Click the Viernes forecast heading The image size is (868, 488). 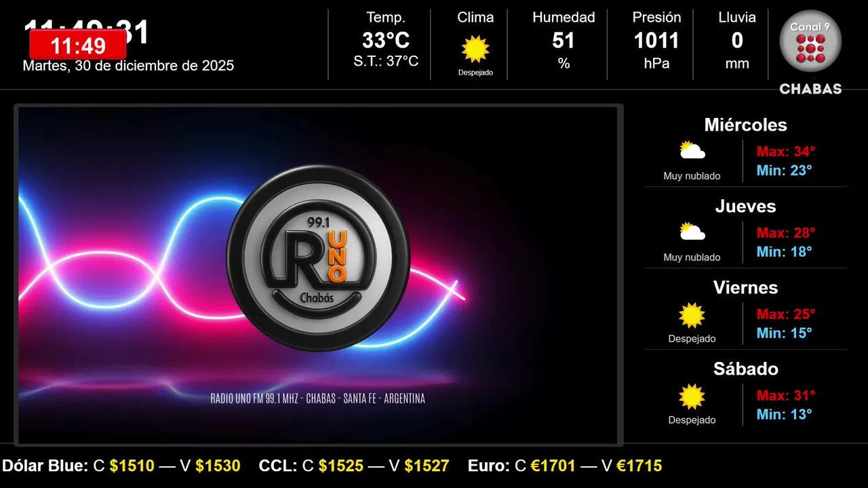745,287
